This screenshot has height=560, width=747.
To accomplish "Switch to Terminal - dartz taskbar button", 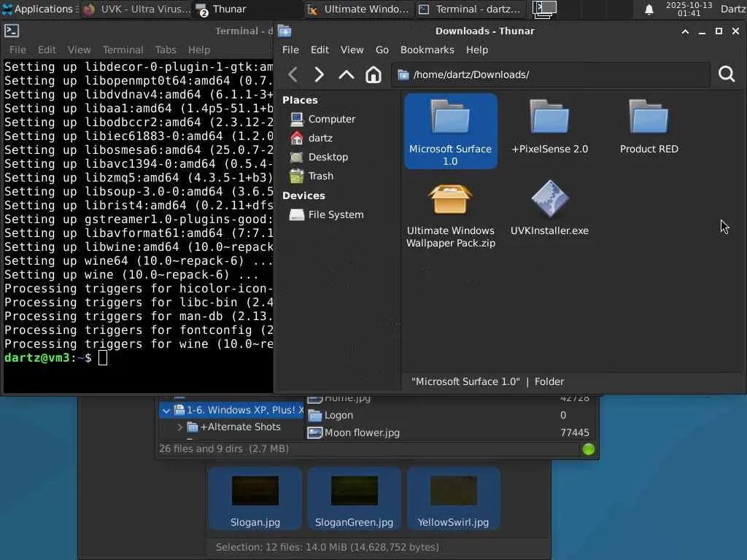I will (471, 9).
